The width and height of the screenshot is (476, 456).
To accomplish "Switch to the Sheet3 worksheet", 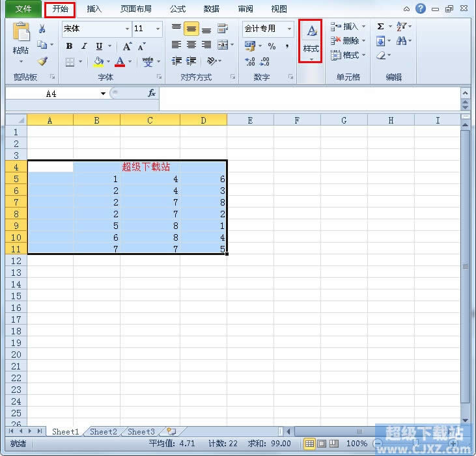I will pos(141,431).
